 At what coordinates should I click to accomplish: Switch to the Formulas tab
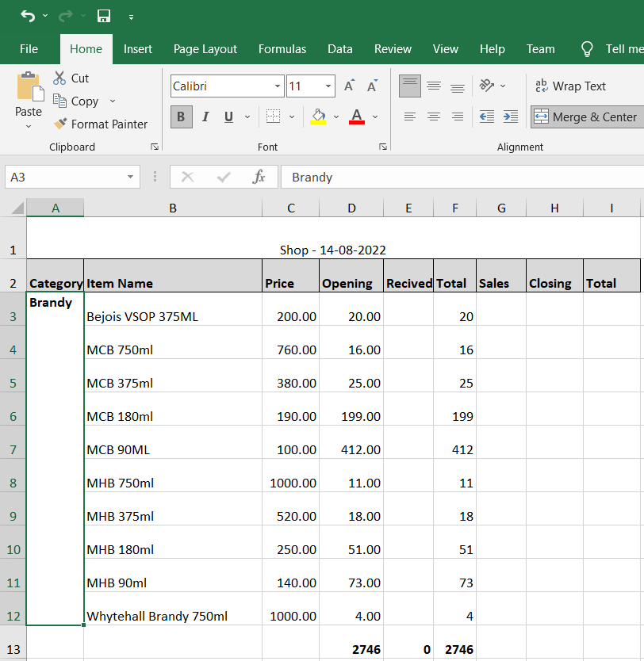[x=282, y=49]
